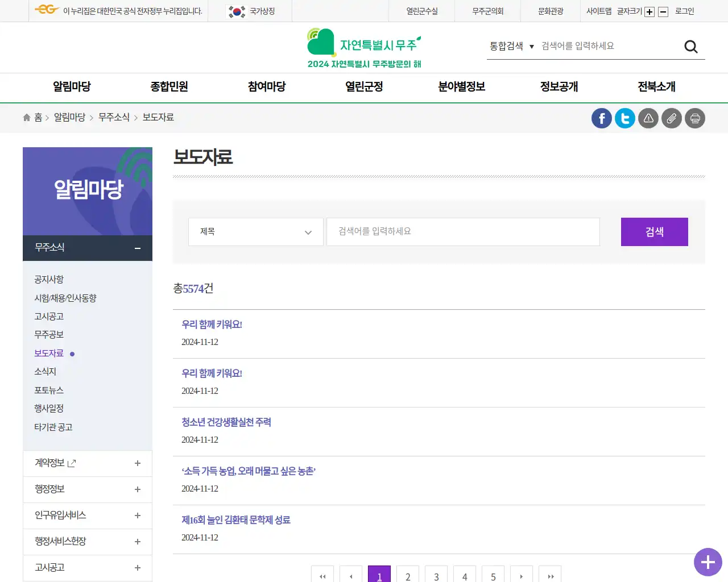The height and width of the screenshot is (582, 728).
Task: Increase font size with the + control
Action: pos(649,11)
